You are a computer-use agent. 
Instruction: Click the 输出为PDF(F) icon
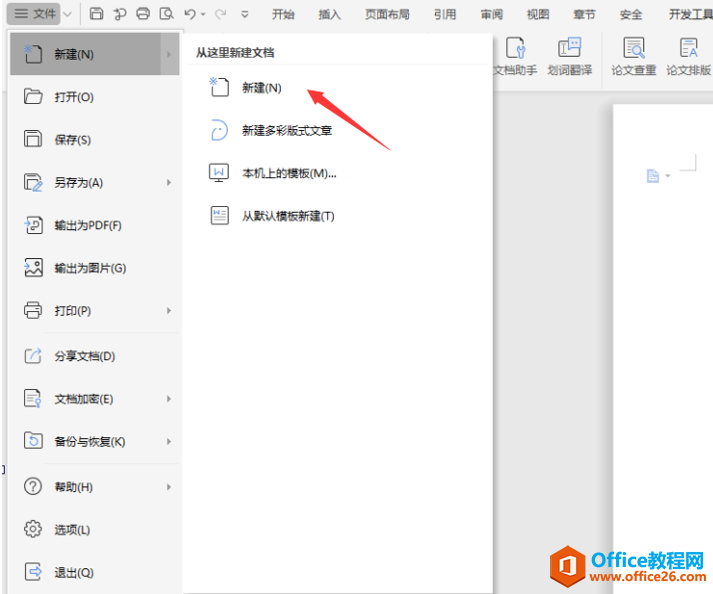tap(33, 225)
